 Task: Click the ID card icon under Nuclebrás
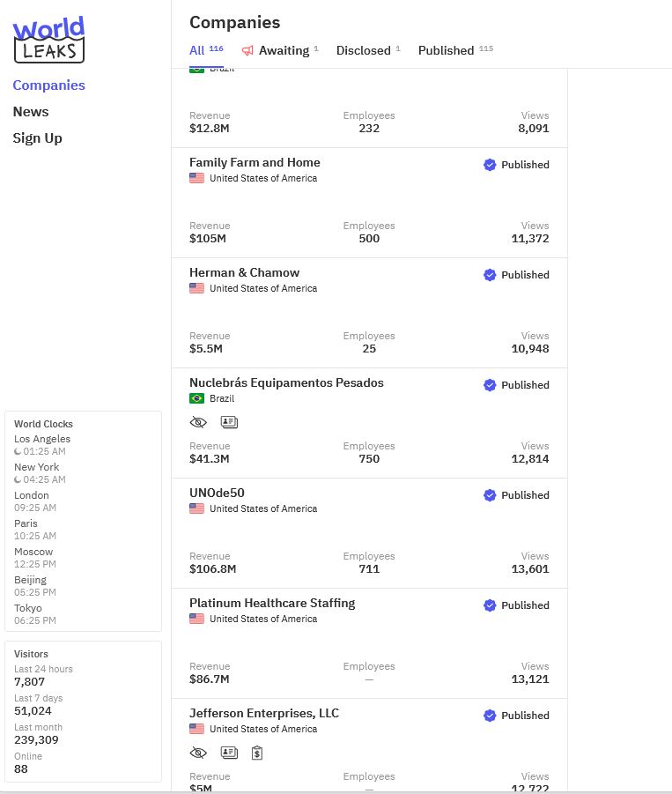(x=229, y=422)
